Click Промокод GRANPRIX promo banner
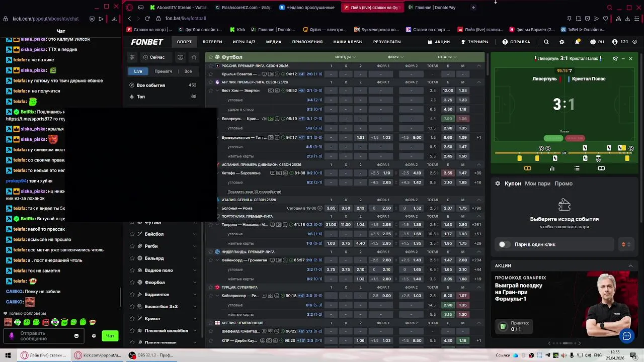This screenshot has width=644, height=362. tap(565, 306)
